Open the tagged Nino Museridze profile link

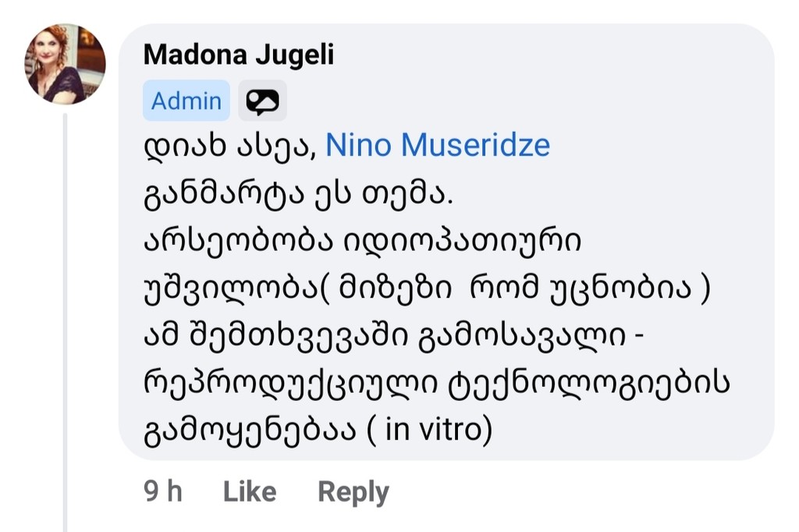[x=438, y=145]
